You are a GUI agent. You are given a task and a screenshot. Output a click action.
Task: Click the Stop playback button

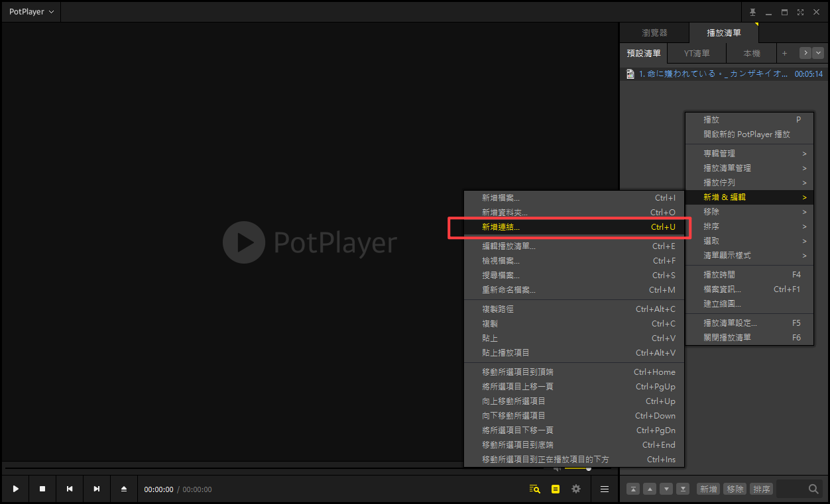pos(42,489)
